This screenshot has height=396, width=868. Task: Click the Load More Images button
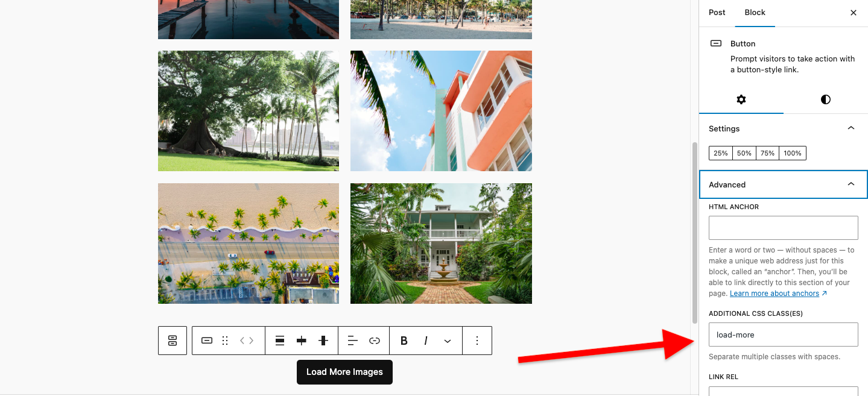coord(344,372)
